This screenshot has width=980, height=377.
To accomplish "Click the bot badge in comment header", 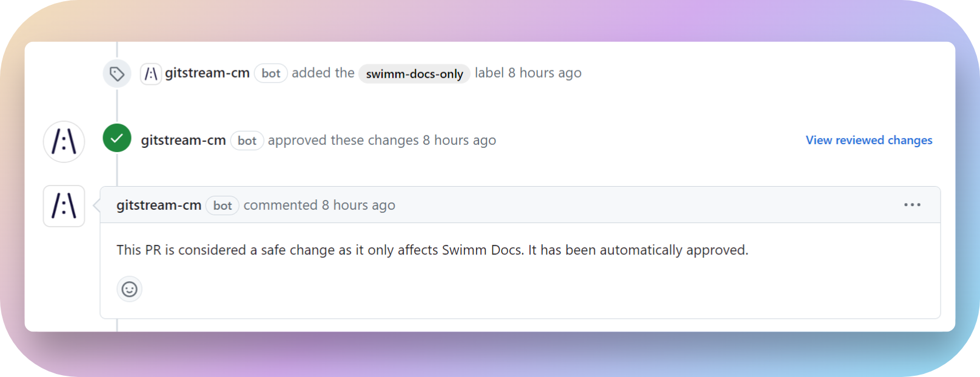I will point(223,205).
